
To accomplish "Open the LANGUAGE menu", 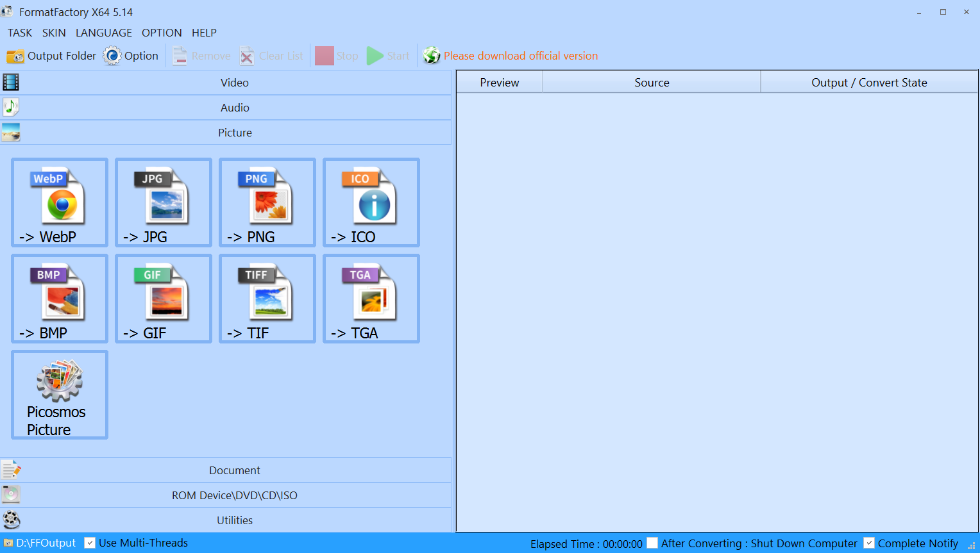I will tap(104, 33).
